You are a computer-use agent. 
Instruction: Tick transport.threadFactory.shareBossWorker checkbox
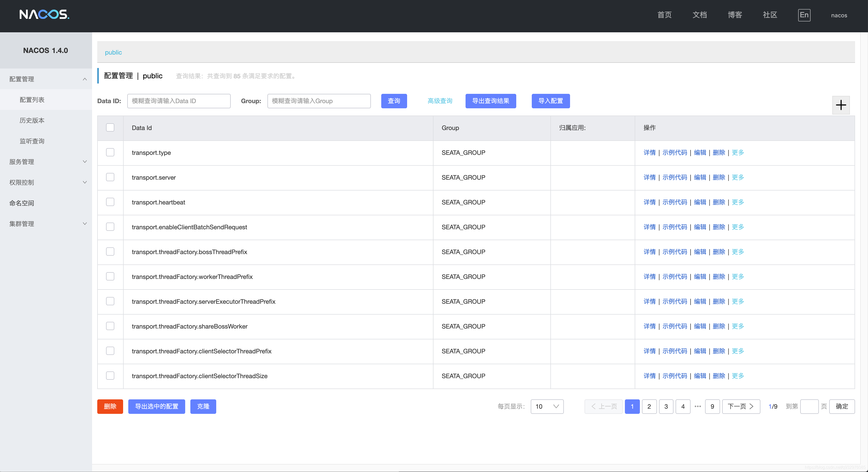tap(110, 326)
